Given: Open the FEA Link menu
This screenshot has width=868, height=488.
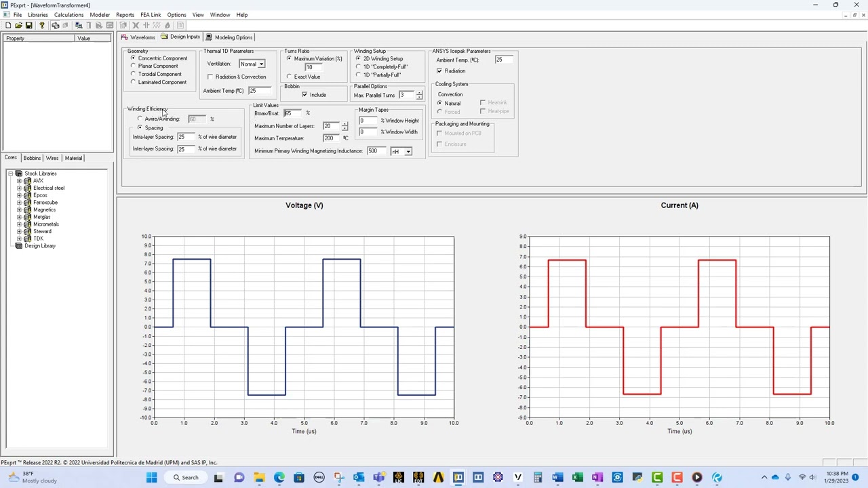Looking at the screenshot, I should tap(151, 15).
